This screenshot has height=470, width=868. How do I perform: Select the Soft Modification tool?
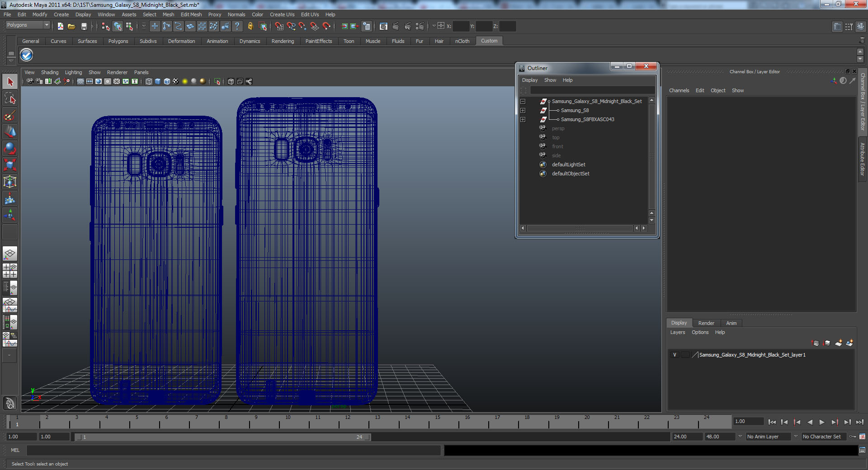click(10, 198)
